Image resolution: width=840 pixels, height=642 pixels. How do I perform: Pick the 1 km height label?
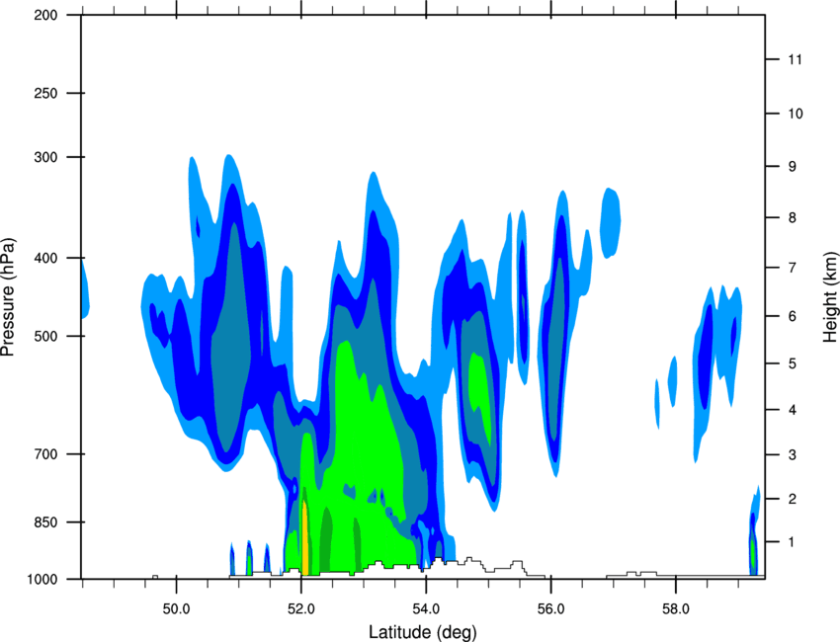(x=793, y=542)
